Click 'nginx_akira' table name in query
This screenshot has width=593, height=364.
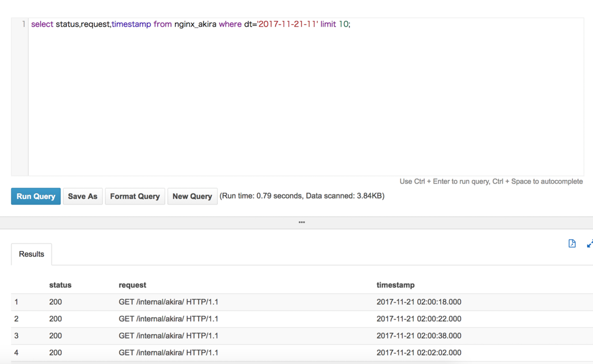[195, 24]
